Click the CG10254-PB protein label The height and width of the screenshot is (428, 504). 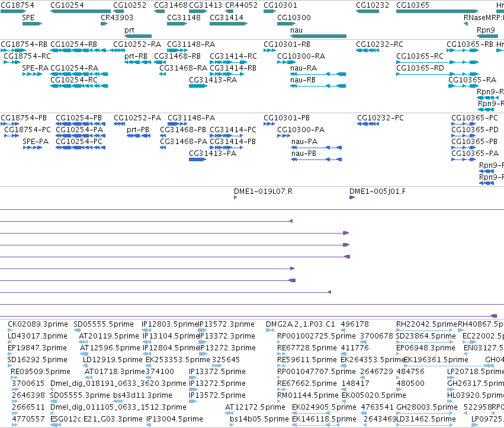pyautogui.click(x=79, y=118)
